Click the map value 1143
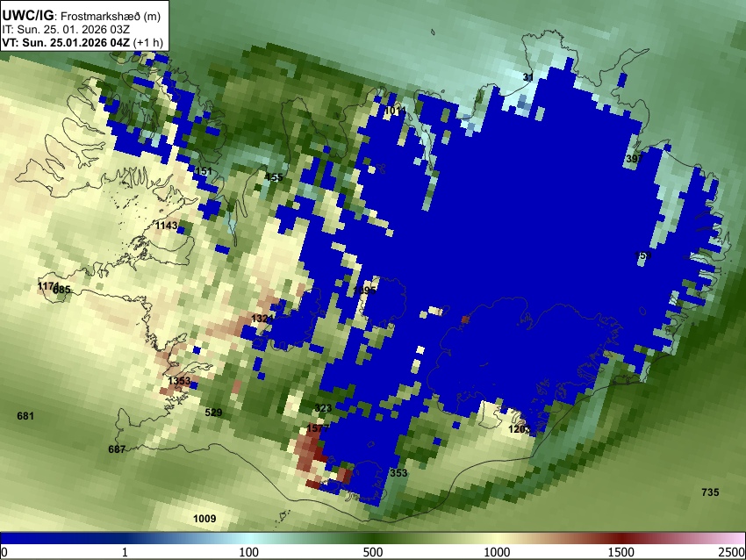Screen dimensions: 746x560 [167, 225]
